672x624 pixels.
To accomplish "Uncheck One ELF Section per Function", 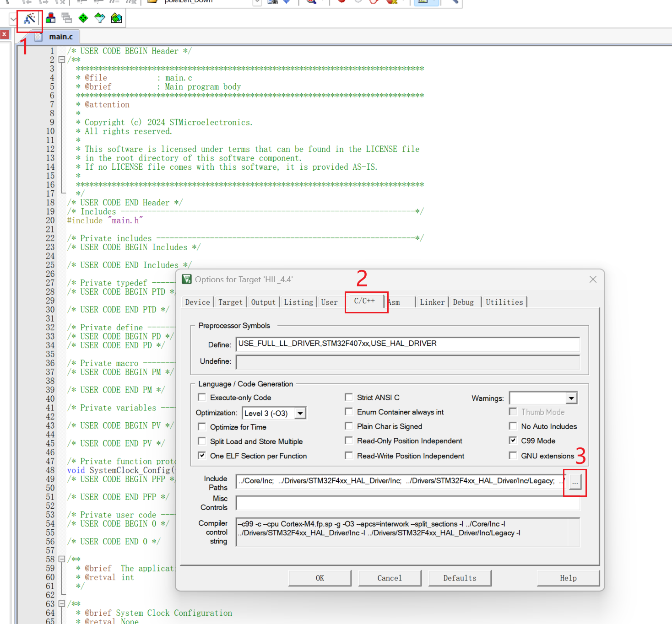I will [x=202, y=455].
